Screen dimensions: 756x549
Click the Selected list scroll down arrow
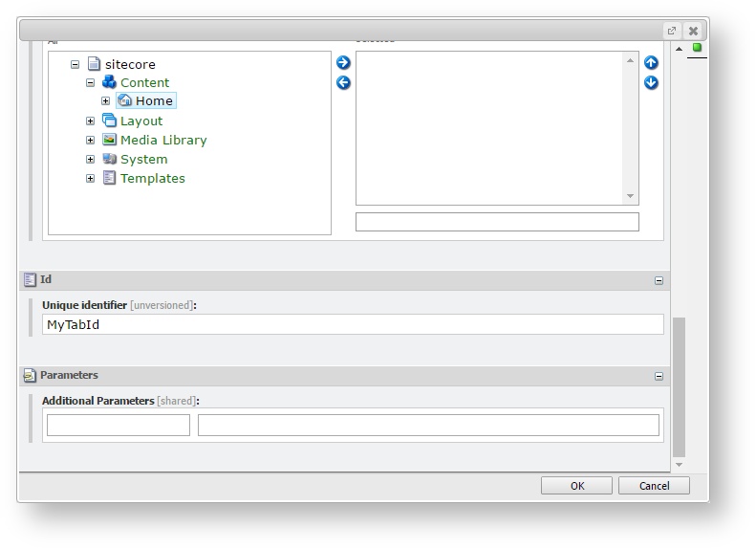tap(630, 195)
